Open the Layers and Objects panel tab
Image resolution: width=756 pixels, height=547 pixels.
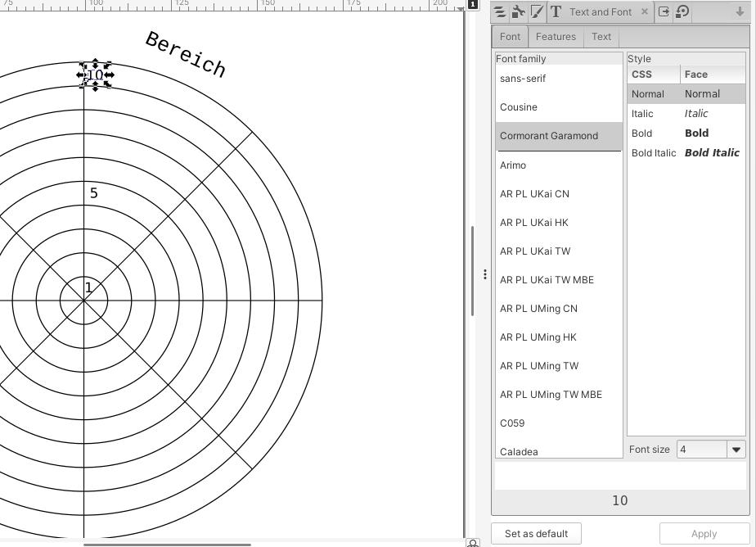[500, 11]
